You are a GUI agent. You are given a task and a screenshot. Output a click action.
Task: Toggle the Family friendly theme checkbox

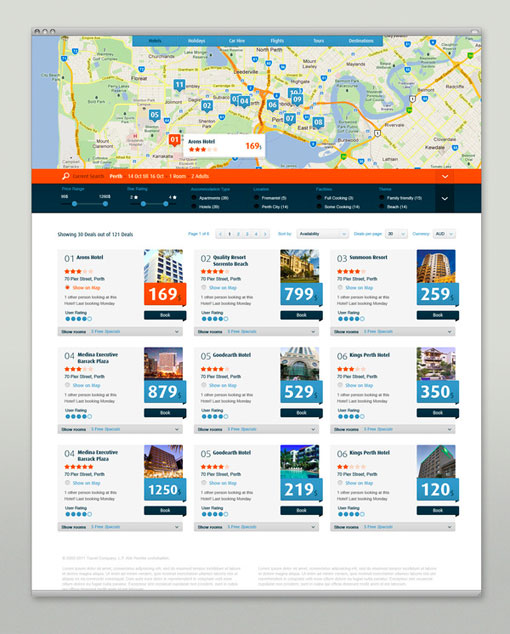pyautogui.click(x=382, y=198)
